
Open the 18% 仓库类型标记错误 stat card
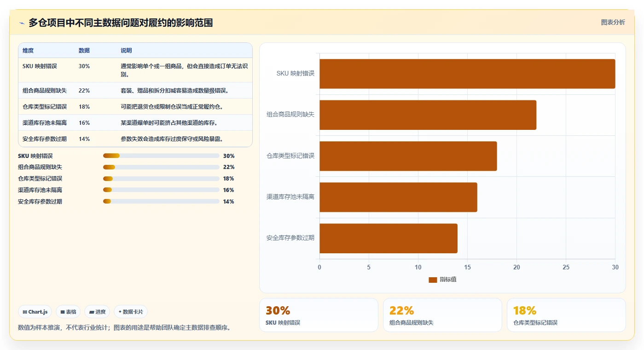(566, 315)
